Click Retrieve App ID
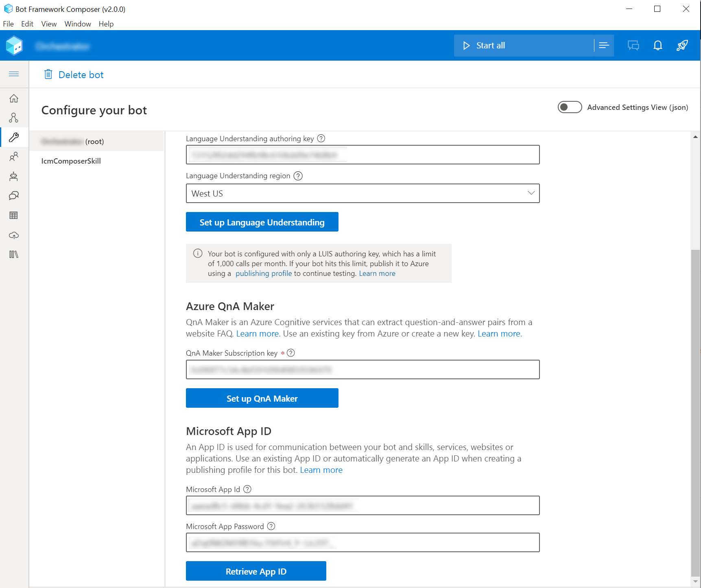Screen dimensions: 701x588 [x=256, y=571]
